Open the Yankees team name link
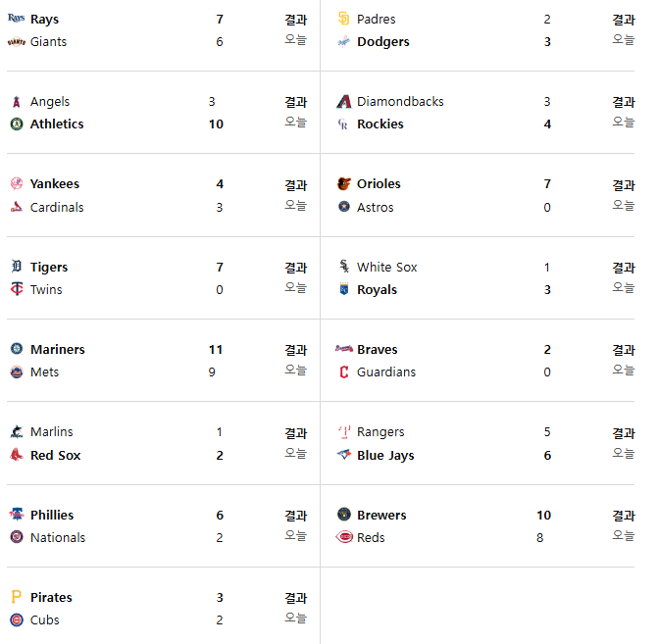This screenshot has width=658, height=644. (x=55, y=183)
